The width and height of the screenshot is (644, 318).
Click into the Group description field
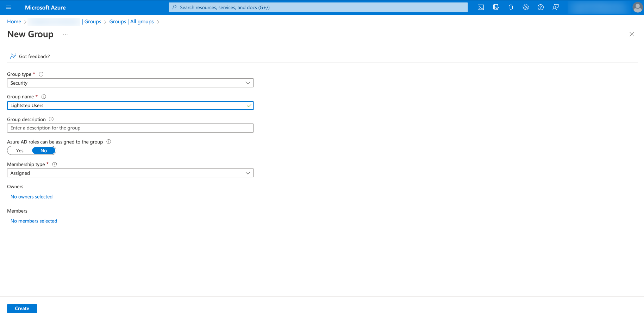pyautogui.click(x=130, y=128)
